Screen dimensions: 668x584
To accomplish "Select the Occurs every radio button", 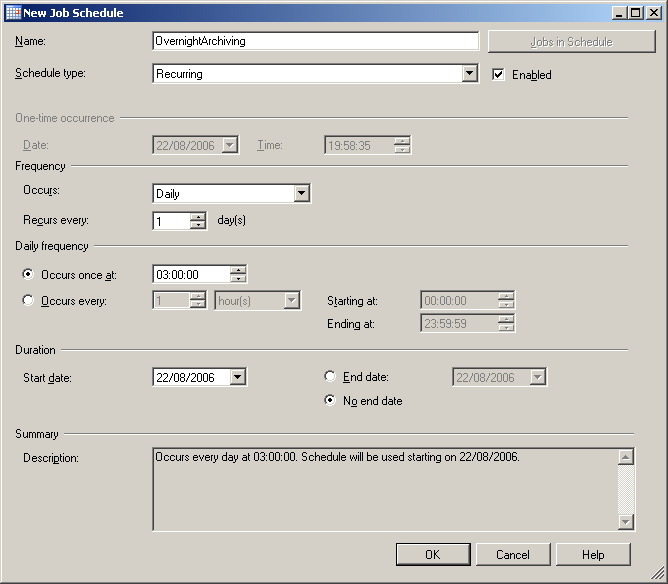I will coord(28,300).
